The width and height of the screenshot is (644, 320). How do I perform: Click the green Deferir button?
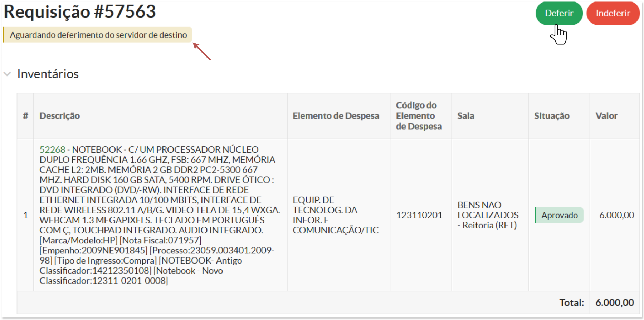558,13
